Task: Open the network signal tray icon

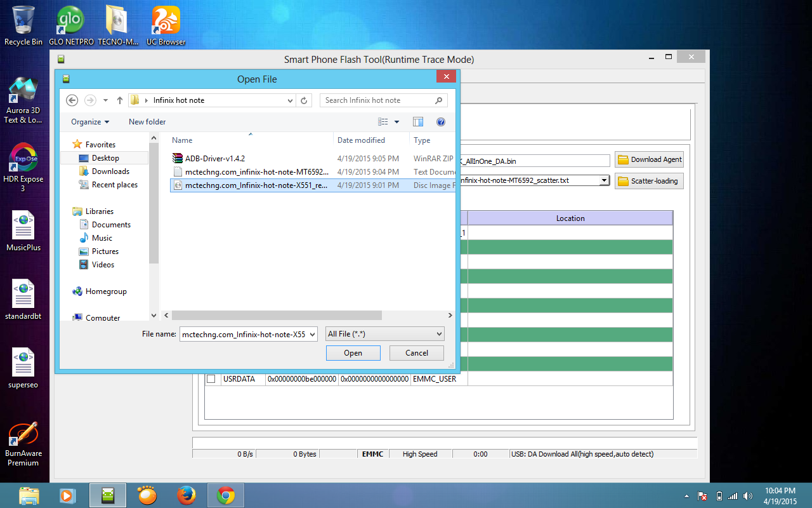Action: point(733,496)
